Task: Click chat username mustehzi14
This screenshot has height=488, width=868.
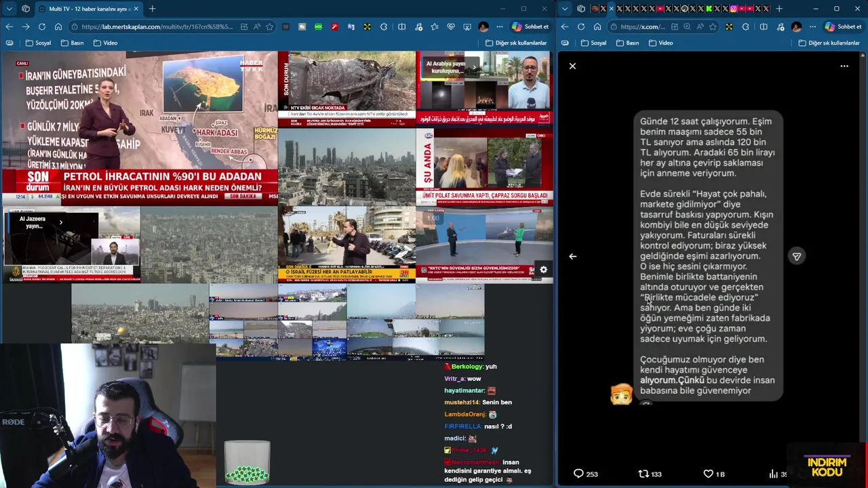Action: 462,403
